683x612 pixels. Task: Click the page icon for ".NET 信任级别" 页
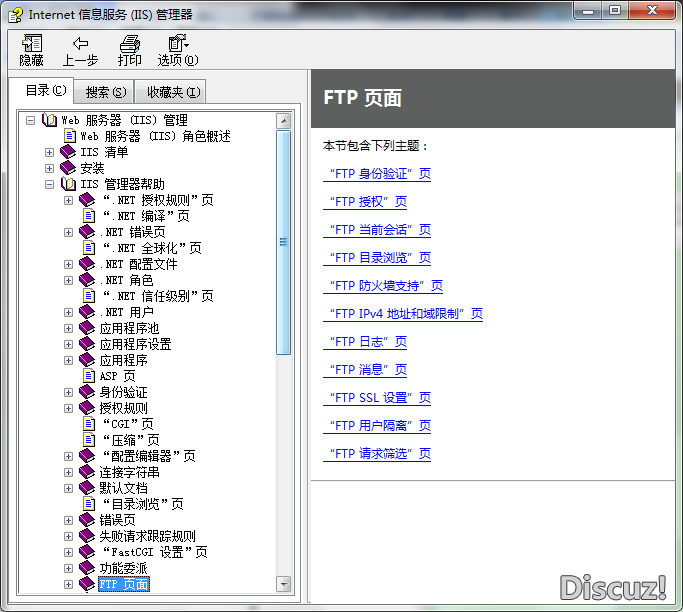[x=89, y=296]
